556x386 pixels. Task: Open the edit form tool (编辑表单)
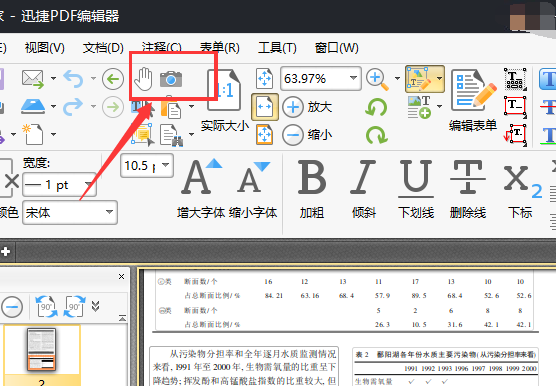tap(473, 101)
